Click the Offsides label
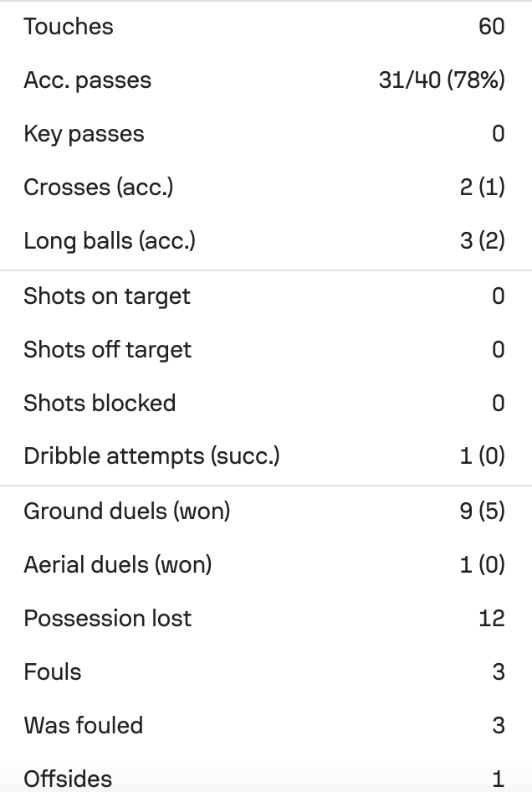The height and width of the screenshot is (792, 532). click(x=68, y=779)
